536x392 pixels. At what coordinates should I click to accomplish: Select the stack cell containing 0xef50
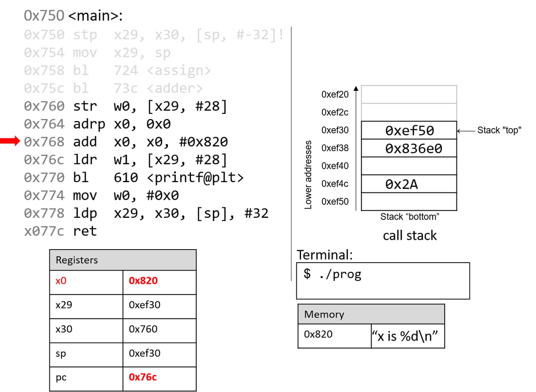[409, 131]
